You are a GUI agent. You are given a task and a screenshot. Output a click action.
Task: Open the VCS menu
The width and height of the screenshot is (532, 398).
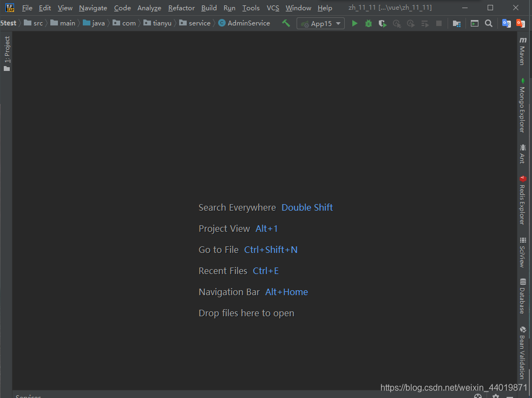[x=273, y=8]
